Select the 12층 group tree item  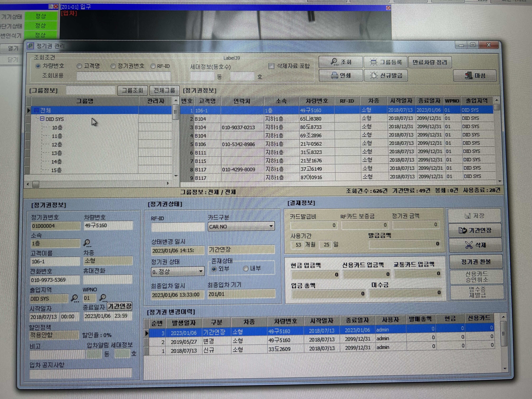[x=57, y=144]
